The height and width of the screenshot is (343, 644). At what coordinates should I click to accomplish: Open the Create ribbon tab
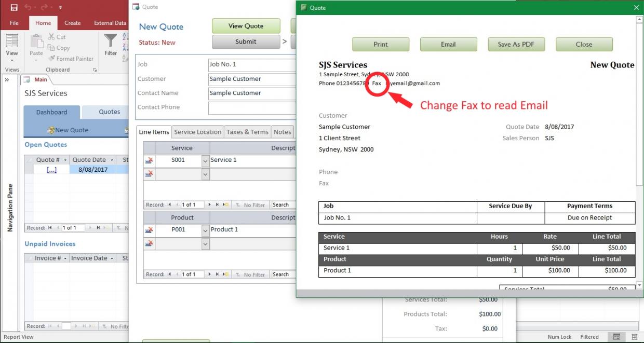[72, 23]
